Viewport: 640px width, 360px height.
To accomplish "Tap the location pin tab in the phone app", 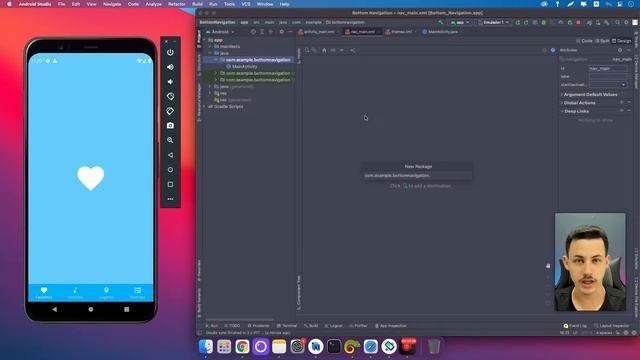I will [x=106, y=293].
